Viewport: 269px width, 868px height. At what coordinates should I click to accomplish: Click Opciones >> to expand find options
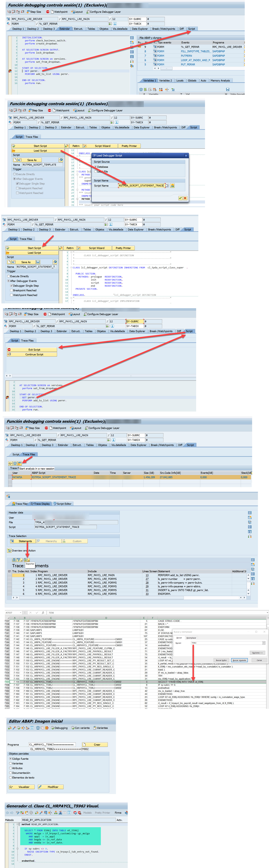[x=257, y=653]
